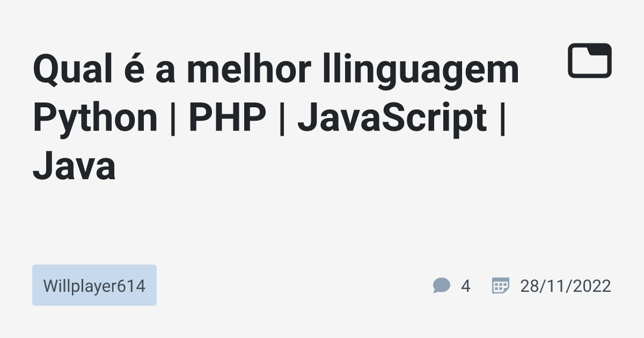
Task: Click the word PHP in the title
Action: (x=227, y=118)
